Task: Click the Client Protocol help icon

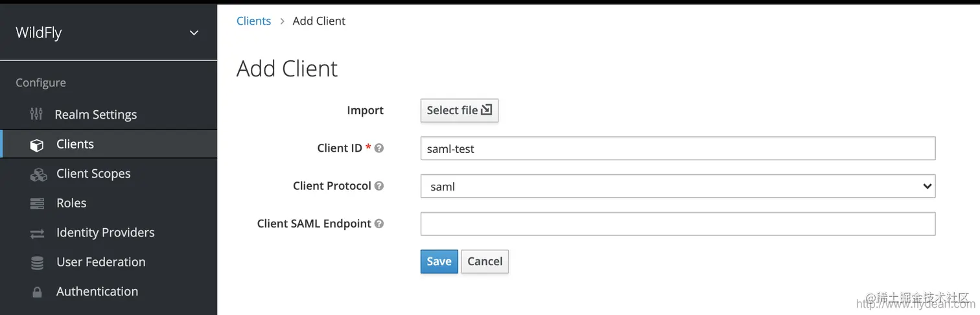Action: click(x=380, y=186)
